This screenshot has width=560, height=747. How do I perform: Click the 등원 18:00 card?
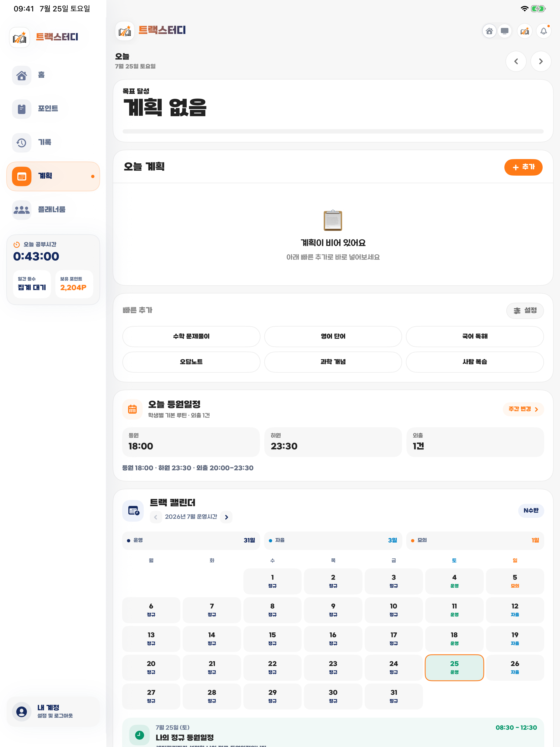[x=191, y=442]
